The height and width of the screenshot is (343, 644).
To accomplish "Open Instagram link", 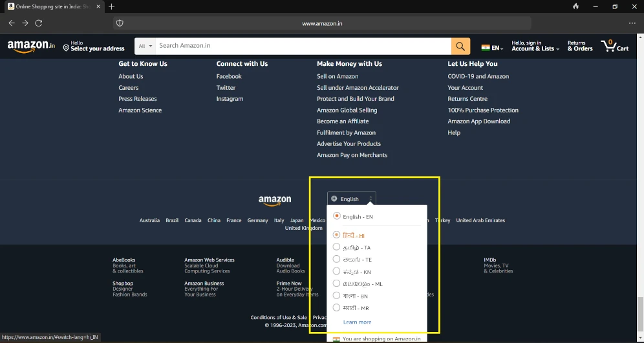I will click(230, 99).
